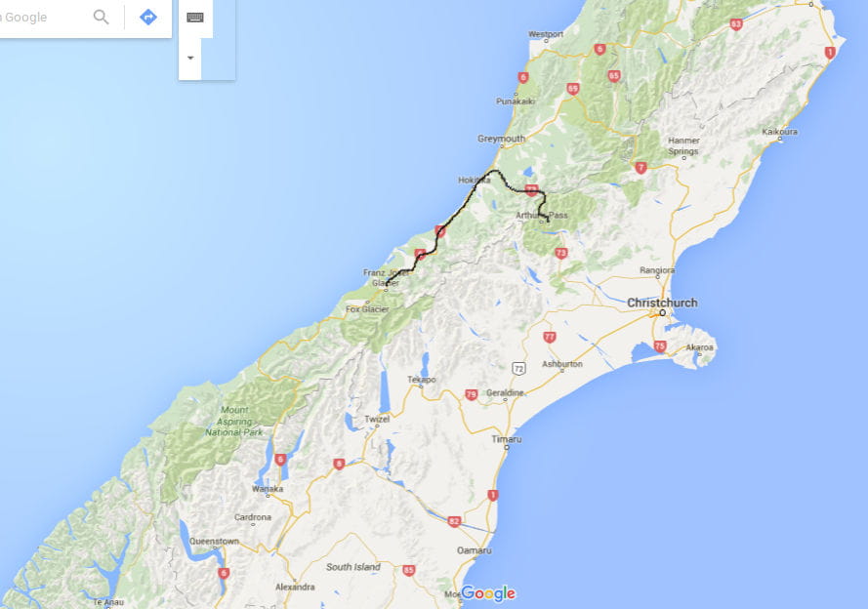Screen dimensions: 868x609
Task: Click the Route 63 shield at top
Action: (x=735, y=24)
